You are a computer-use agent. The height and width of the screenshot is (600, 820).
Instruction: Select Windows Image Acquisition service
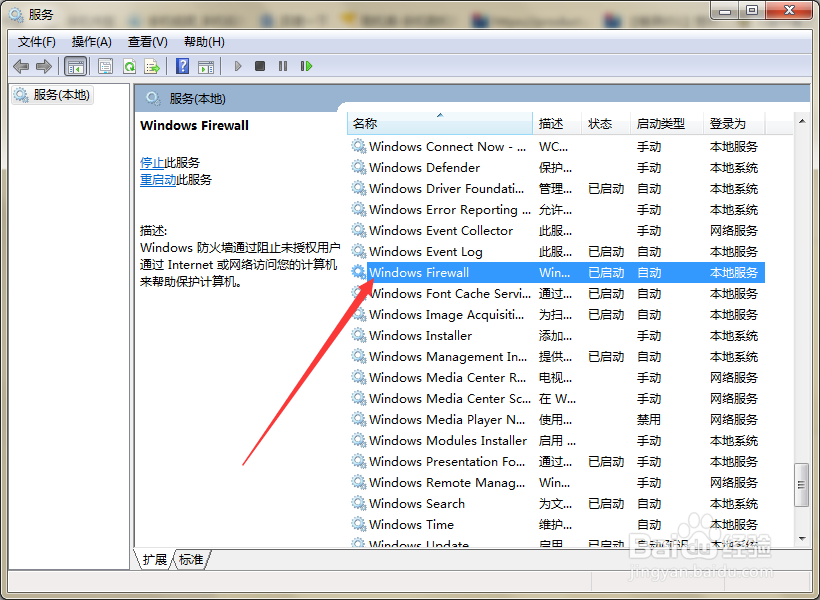[x=557, y=314]
